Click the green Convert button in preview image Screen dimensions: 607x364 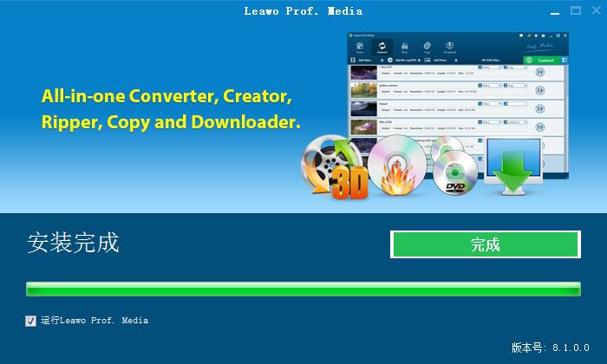pyautogui.click(x=542, y=61)
